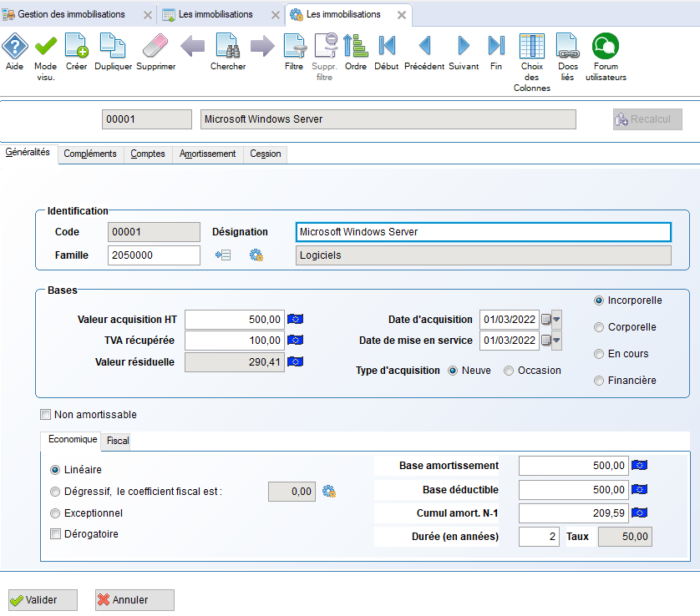
Task: Click the Créer new record icon
Action: pos(76,47)
